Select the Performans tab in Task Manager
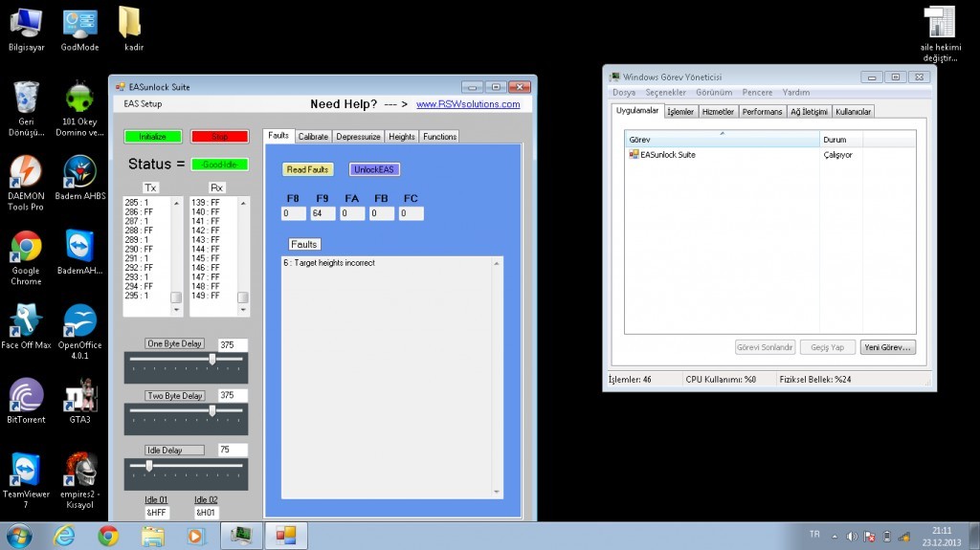This screenshot has width=980, height=550. click(762, 112)
